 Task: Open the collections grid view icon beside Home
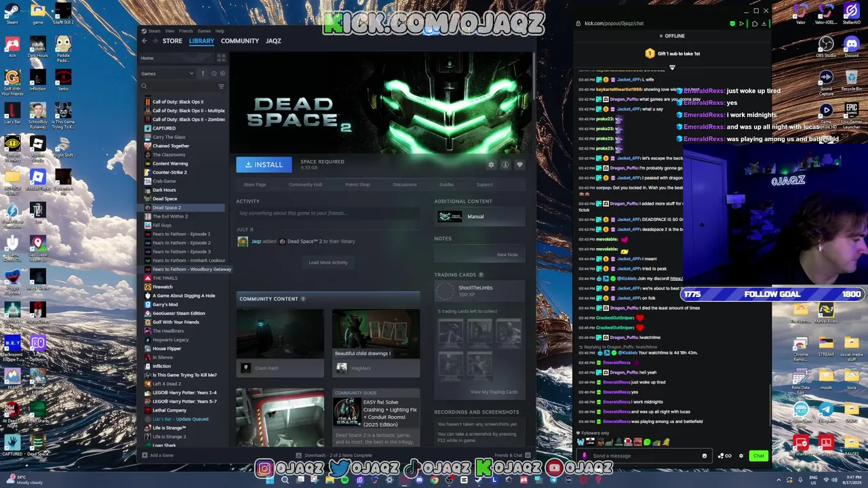tap(221, 58)
